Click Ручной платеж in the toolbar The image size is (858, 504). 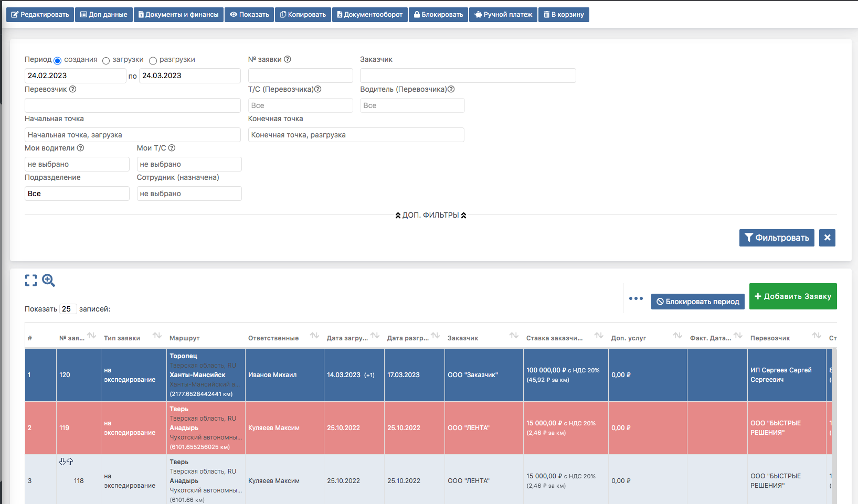[x=503, y=14]
